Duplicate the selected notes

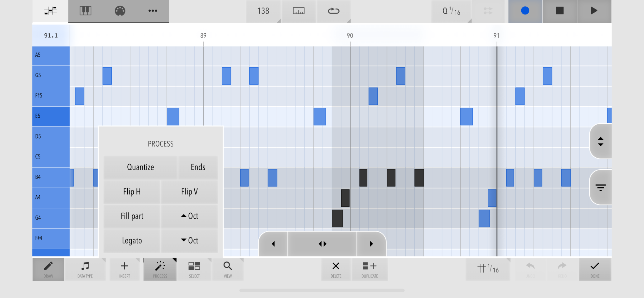click(369, 269)
